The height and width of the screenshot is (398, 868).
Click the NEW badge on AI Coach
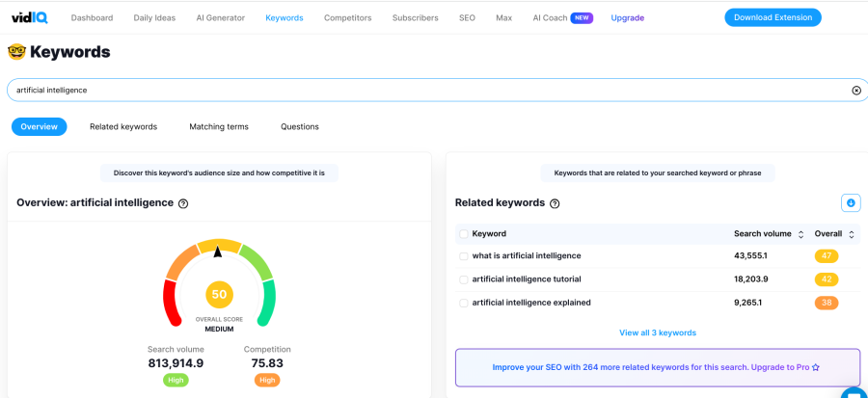pos(582,17)
